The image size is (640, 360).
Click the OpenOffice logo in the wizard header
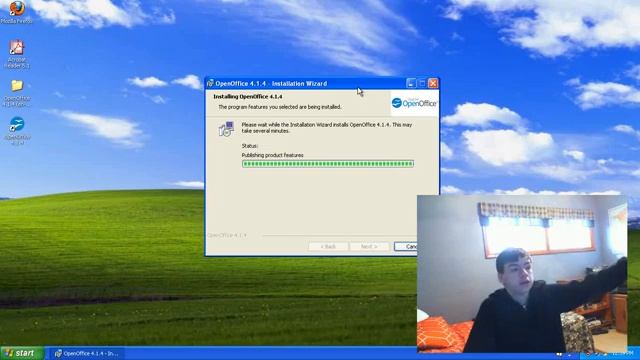[414, 103]
